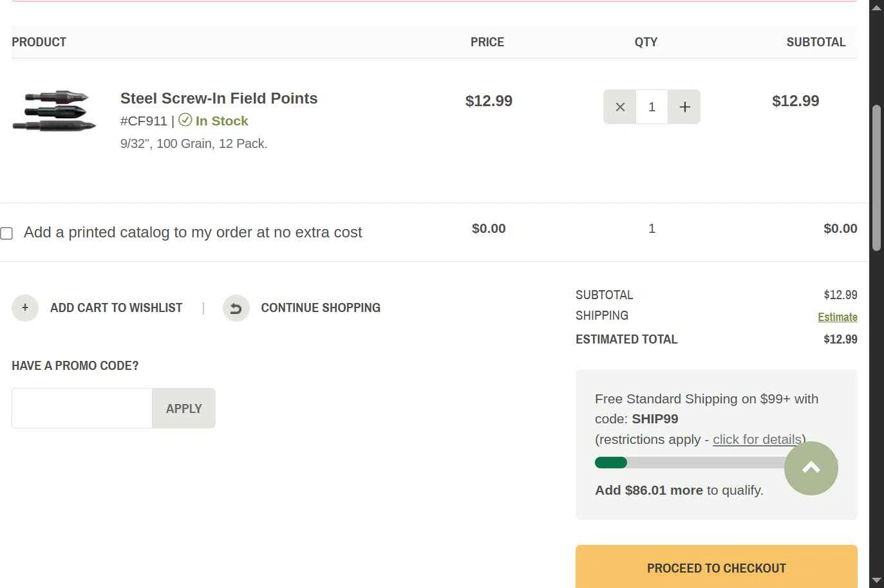Apply the promo code
Image resolution: width=884 pixels, height=588 pixels.
point(184,408)
